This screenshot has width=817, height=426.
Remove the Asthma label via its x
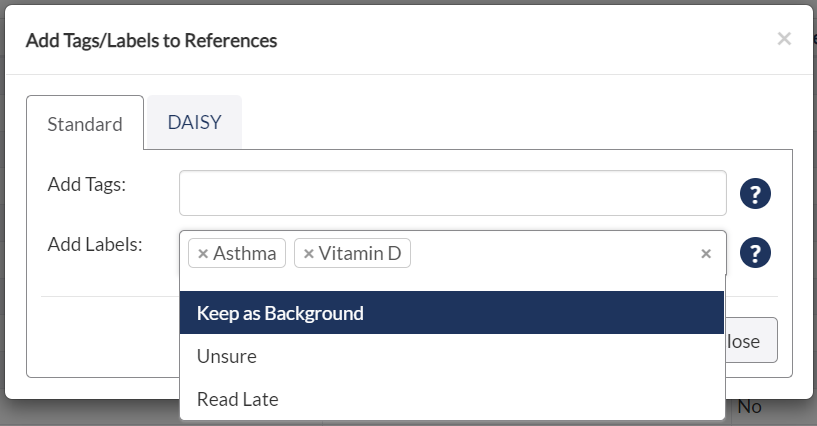[203, 254]
